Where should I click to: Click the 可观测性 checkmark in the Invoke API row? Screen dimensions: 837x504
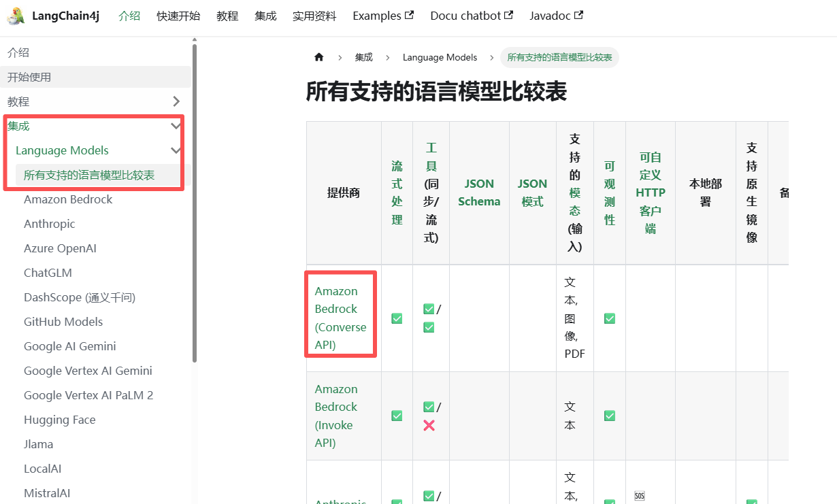point(609,416)
